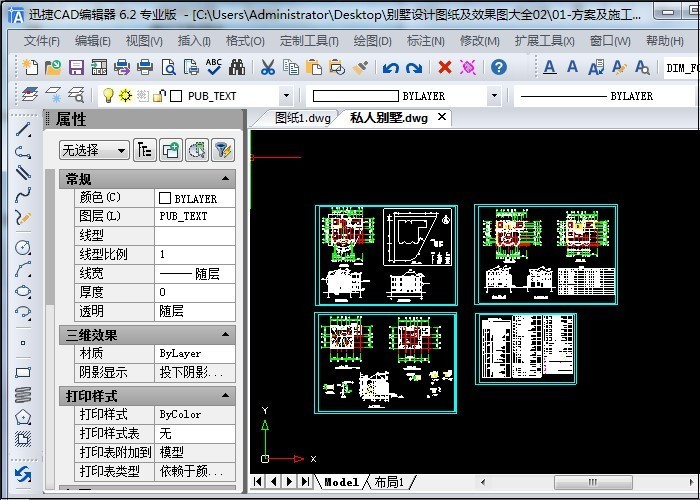
Task: Select the Line drawing tool
Action: pos(22,130)
